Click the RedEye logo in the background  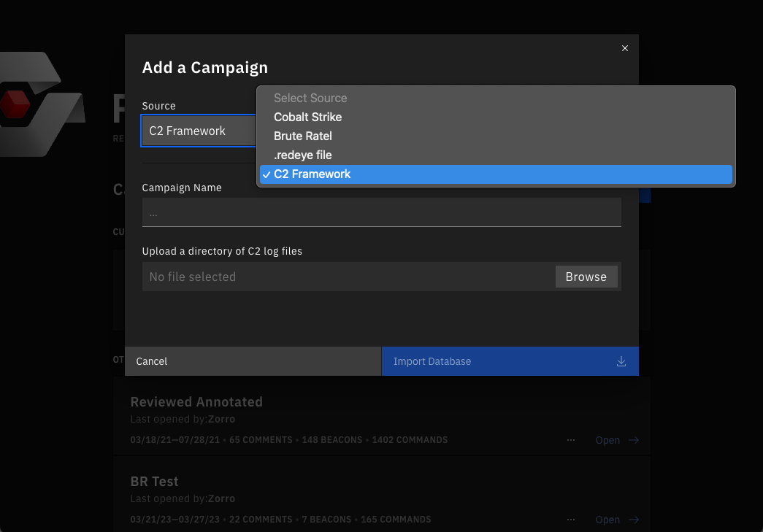[x=42, y=104]
